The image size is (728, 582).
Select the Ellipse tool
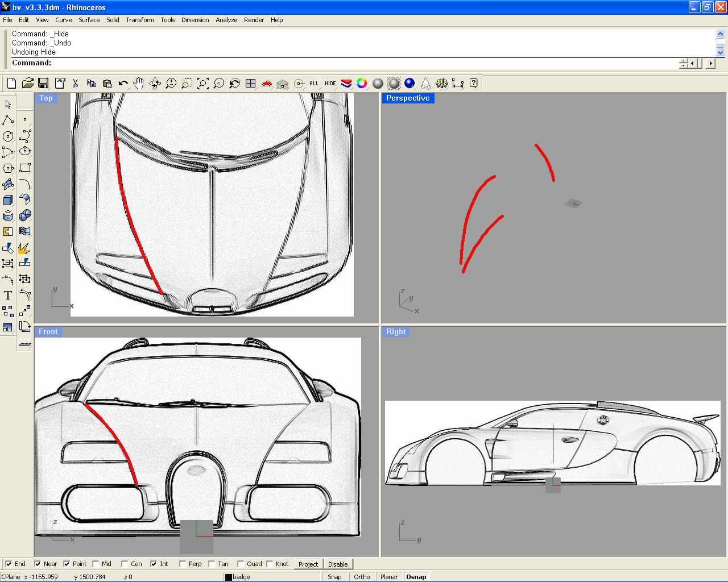pos(24,151)
